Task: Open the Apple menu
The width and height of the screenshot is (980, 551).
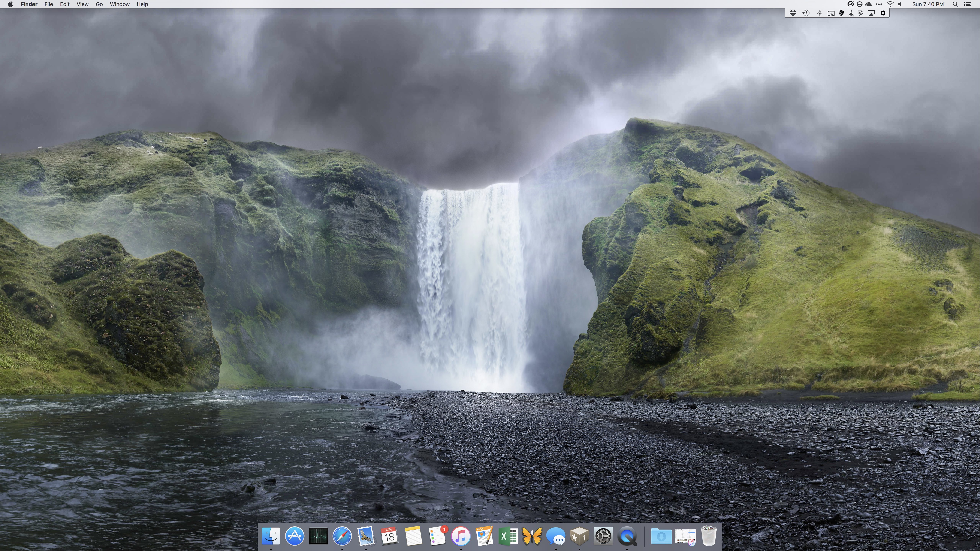Action: tap(11, 4)
